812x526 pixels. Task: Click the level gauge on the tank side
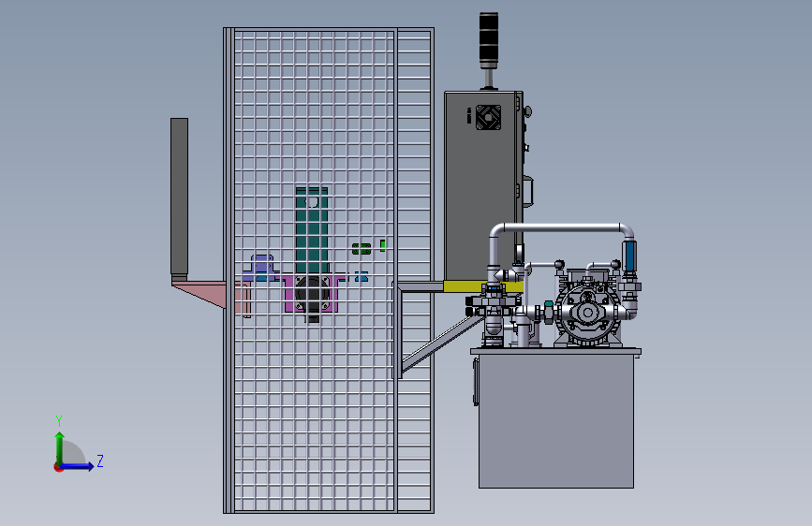476,382
